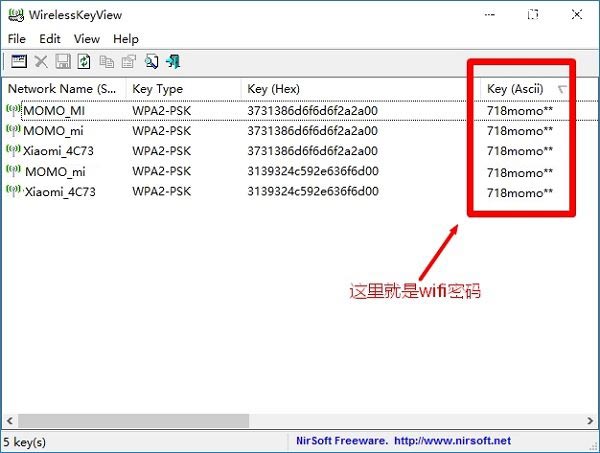The height and width of the screenshot is (453, 600).
Task: Select Xiaomi_4C73 name with hex 3731386d6f6d6f2a2a00
Action: point(58,151)
